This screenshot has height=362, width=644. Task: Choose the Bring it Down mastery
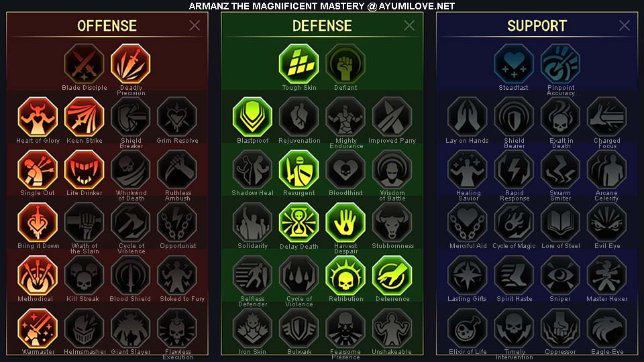[x=38, y=223]
